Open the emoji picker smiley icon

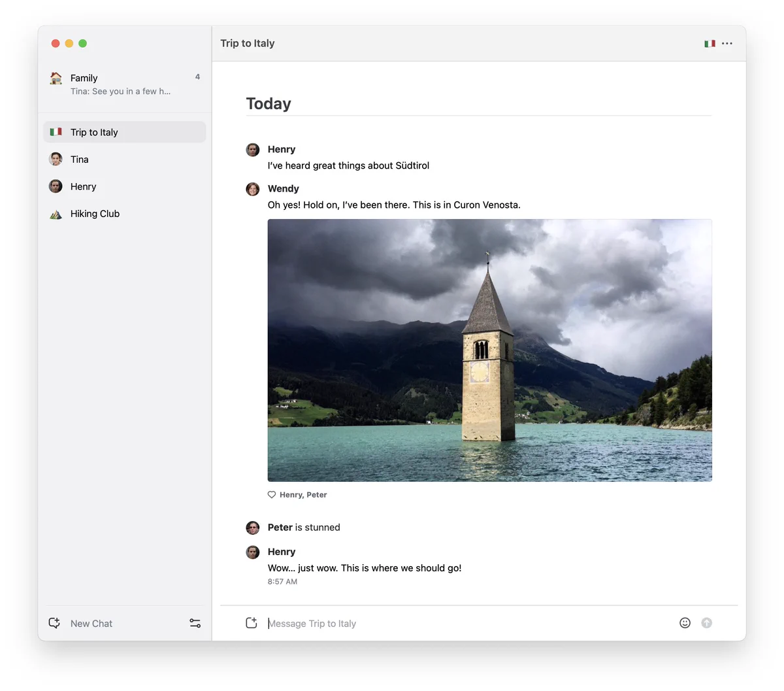685,623
